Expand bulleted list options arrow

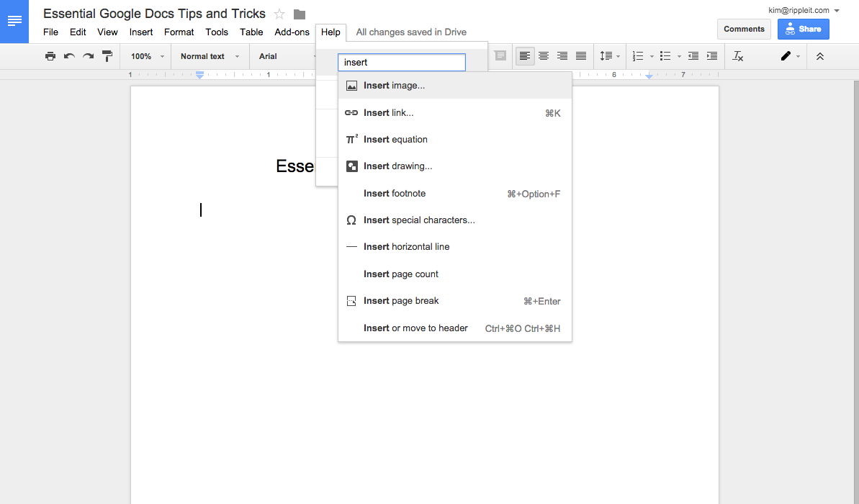tap(679, 56)
